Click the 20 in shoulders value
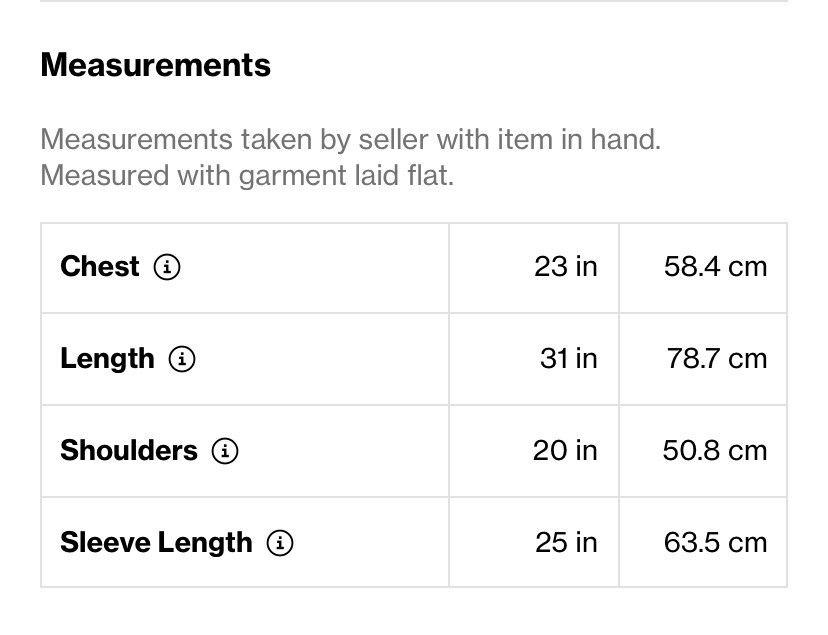The image size is (828, 635). [x=565, y=451]
